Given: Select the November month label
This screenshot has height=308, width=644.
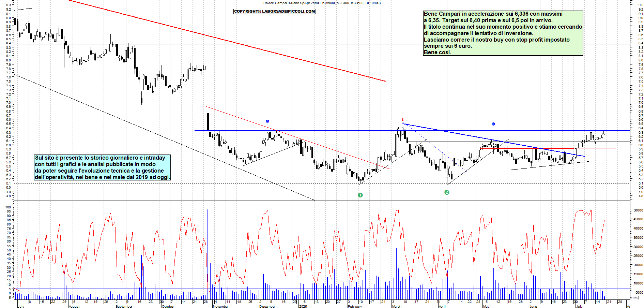Looking at the screenshot, I should pos(221,306).
